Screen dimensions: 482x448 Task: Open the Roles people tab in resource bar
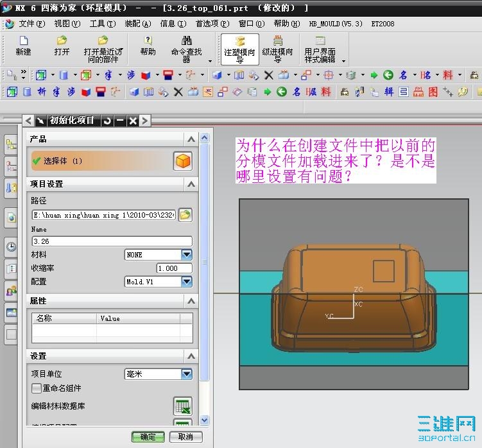point(12,291)
